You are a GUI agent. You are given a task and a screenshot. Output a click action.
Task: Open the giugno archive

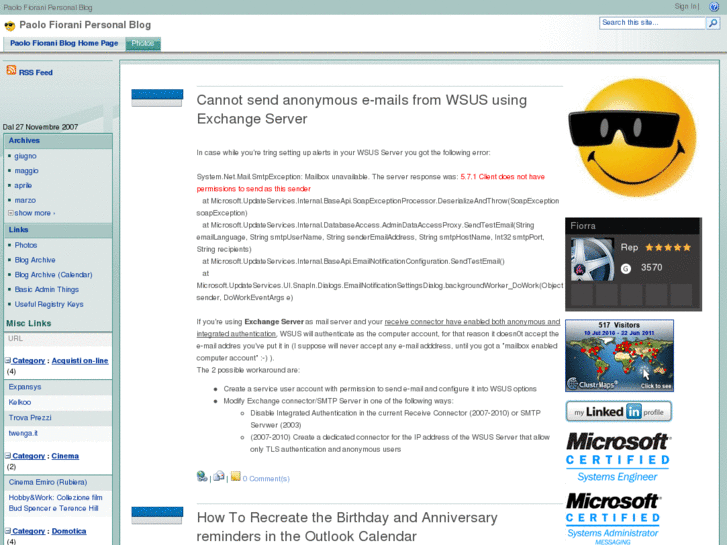[x=25, y=156]
